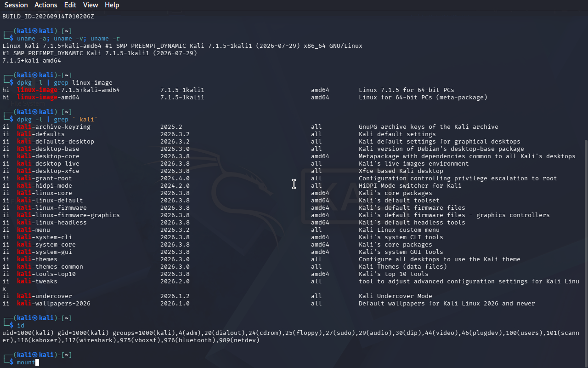Click the 'uname -a' command text

(x=32, y=39)
